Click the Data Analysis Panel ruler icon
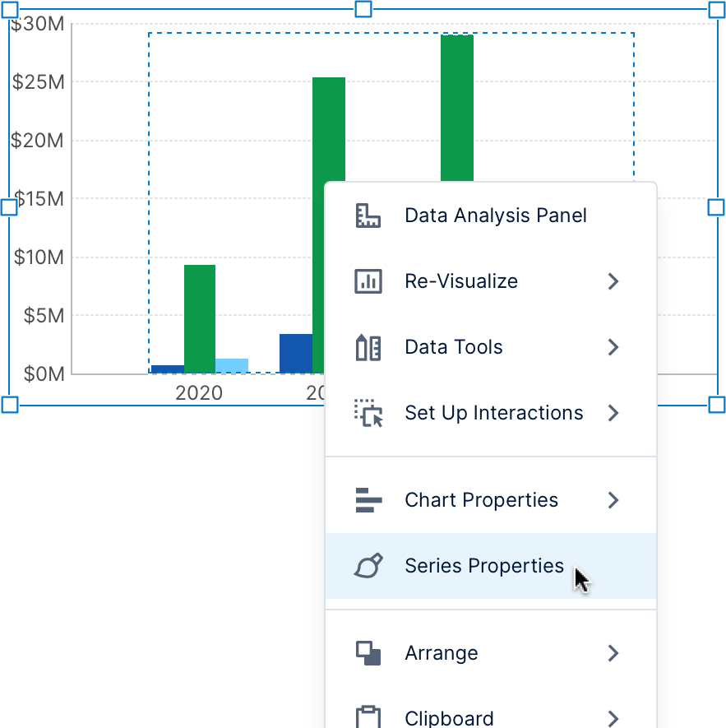 368,216
